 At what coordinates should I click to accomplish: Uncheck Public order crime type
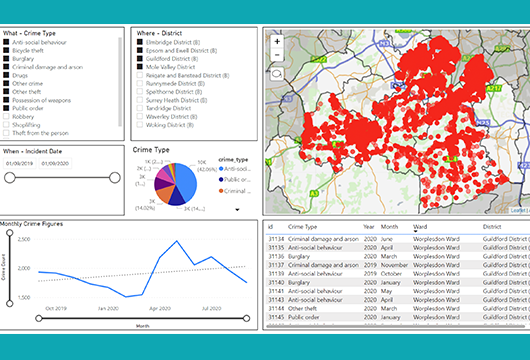point(6,108)
